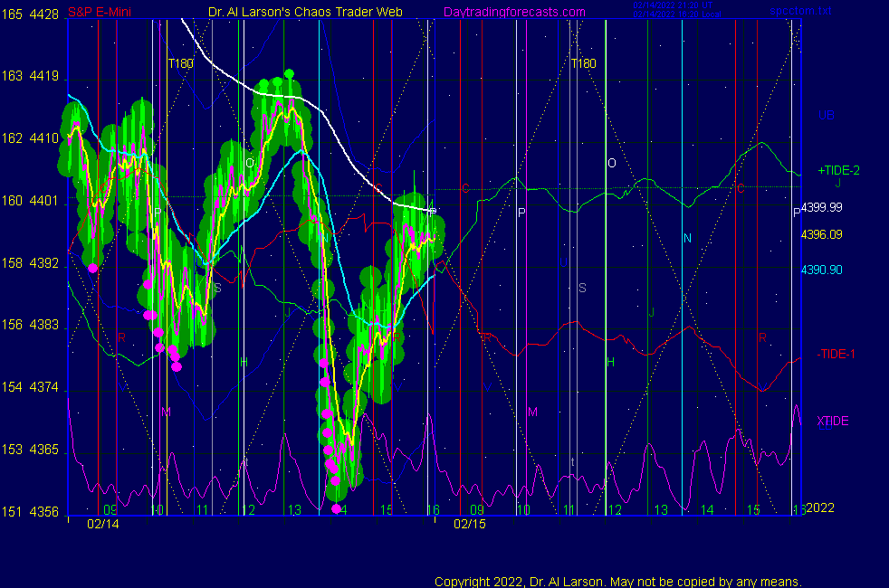Select the 02/15 date label on the axis
The height and width of the screenshot is (588, 889).
pos(470,524)
